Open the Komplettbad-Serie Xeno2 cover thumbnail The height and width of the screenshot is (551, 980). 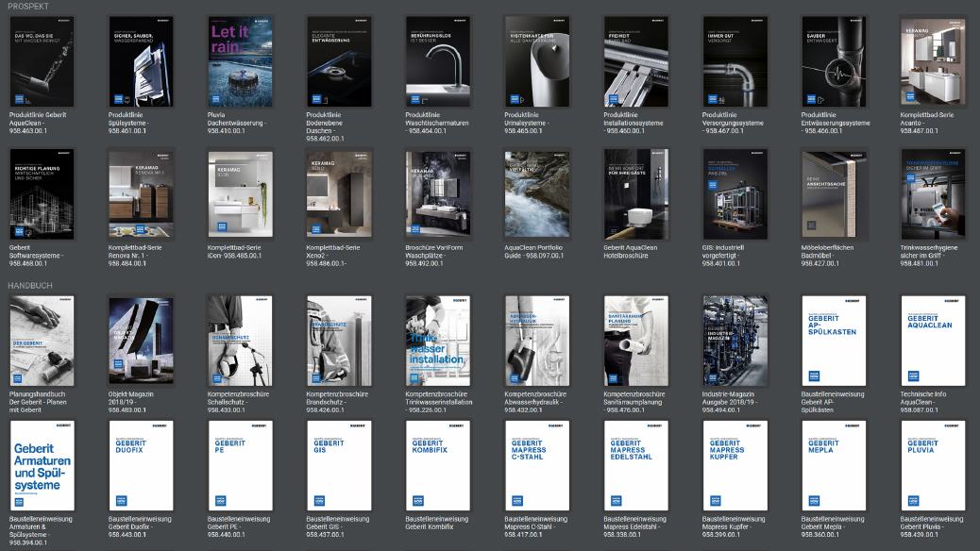(339, 194)
